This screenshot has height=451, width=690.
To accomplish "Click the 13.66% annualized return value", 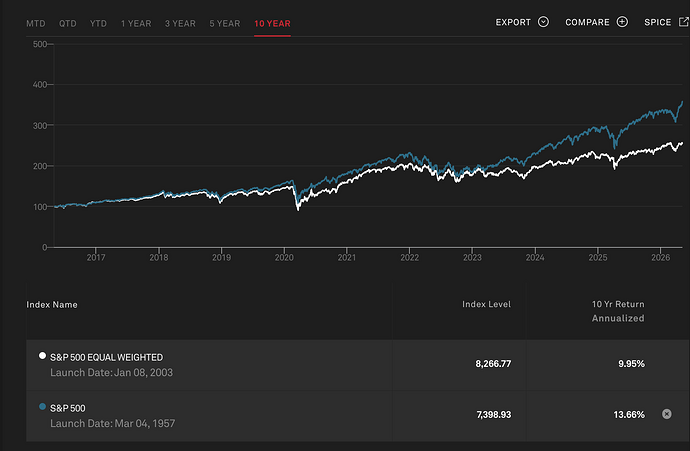I will pos(629,414).
